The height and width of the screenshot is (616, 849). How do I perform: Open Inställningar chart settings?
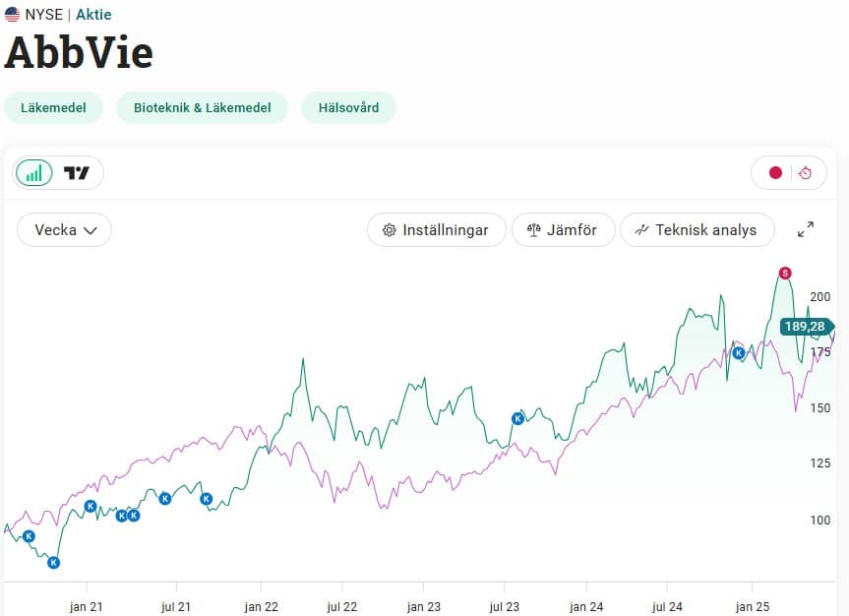[x=437, y=229]
